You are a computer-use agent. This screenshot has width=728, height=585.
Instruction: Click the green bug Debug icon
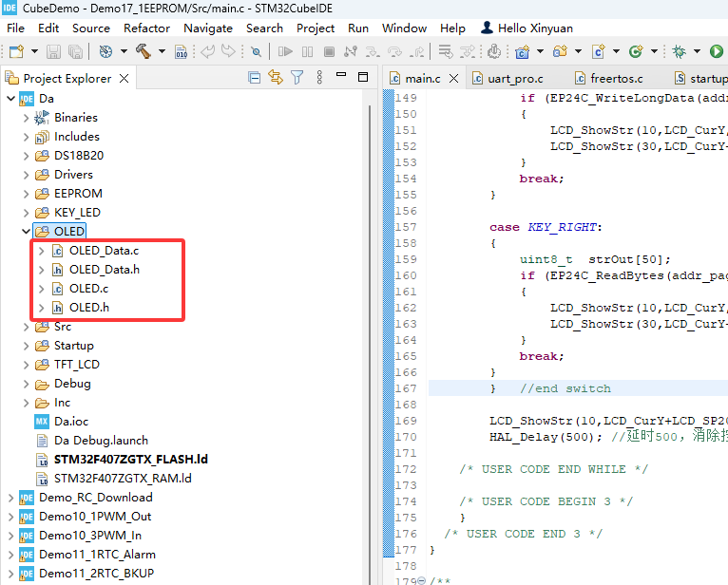coord(679,51)
